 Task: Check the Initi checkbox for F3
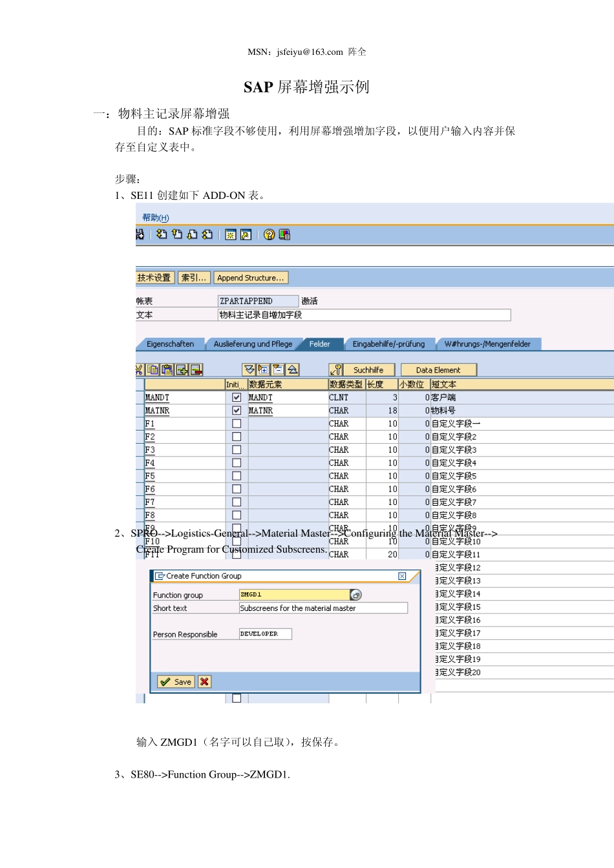tap(237, 449)
